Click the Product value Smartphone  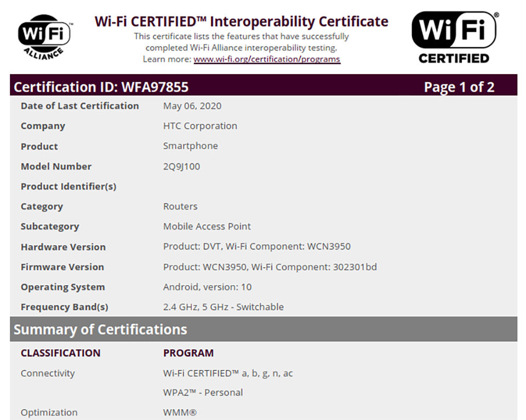[190, 146]
